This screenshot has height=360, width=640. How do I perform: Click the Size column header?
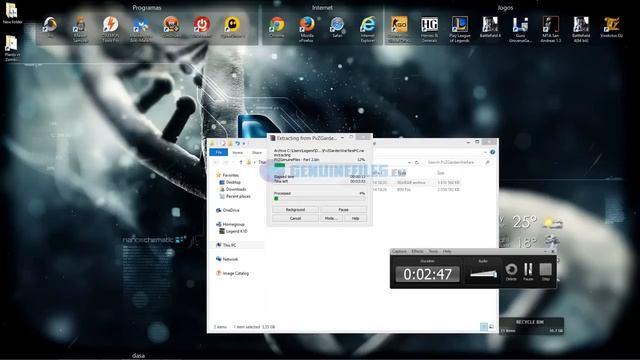(x=441, y=173)
